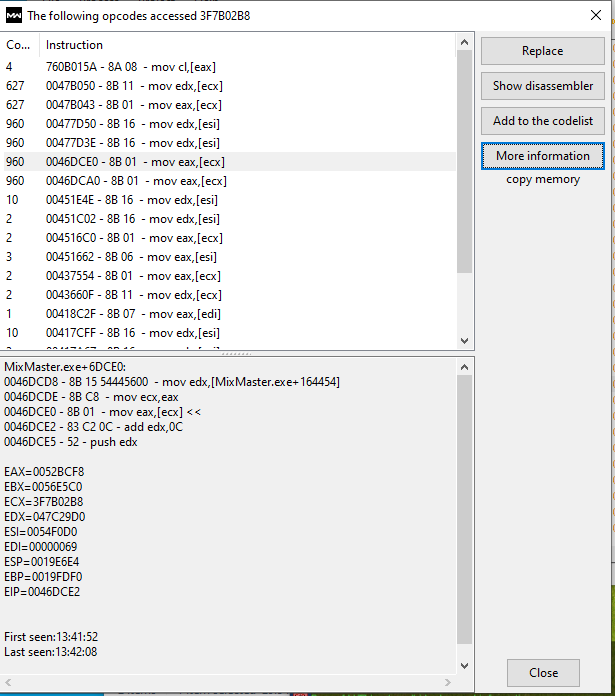Add opcode to the codelist
The image size is (615, 696).
[542, 121]
